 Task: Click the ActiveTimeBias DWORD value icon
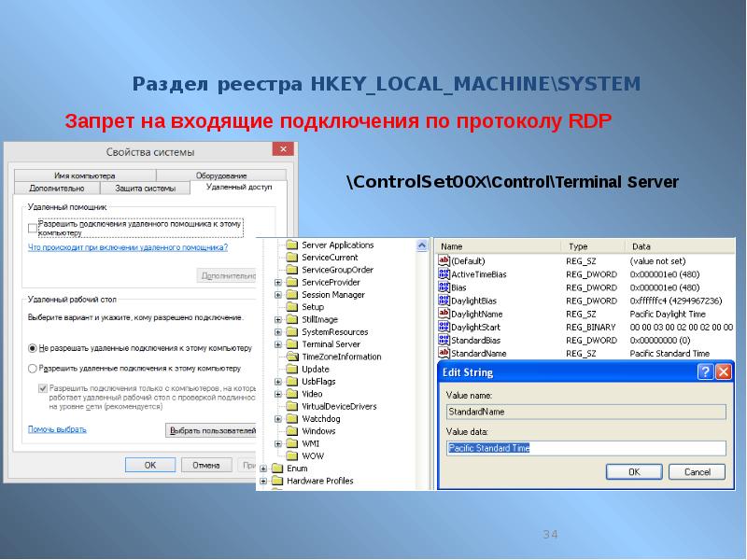pos(444,274)
